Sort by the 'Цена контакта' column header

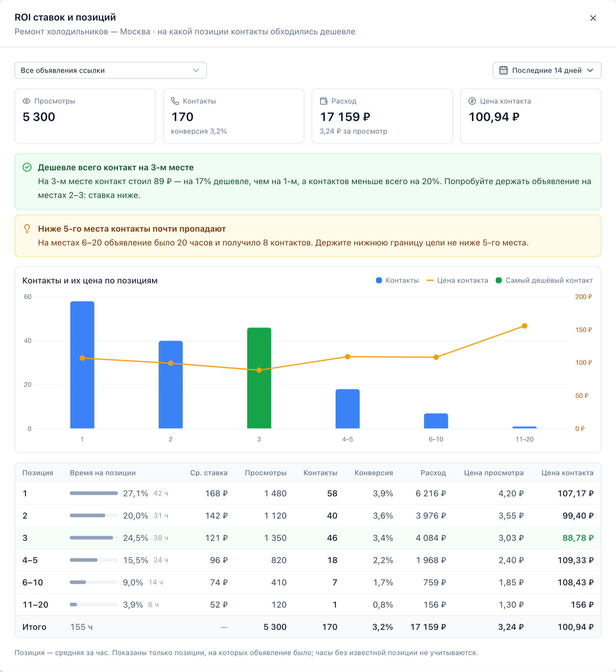pos(567,473)
